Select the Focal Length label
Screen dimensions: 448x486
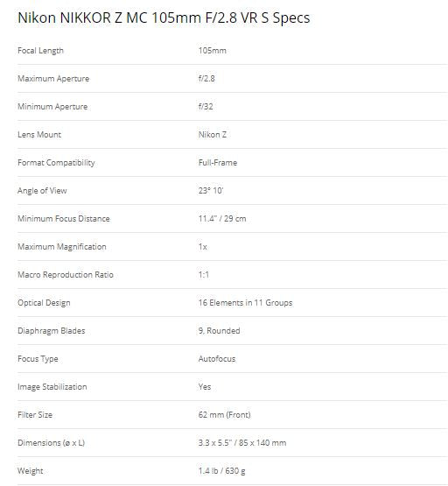(40, 51)
